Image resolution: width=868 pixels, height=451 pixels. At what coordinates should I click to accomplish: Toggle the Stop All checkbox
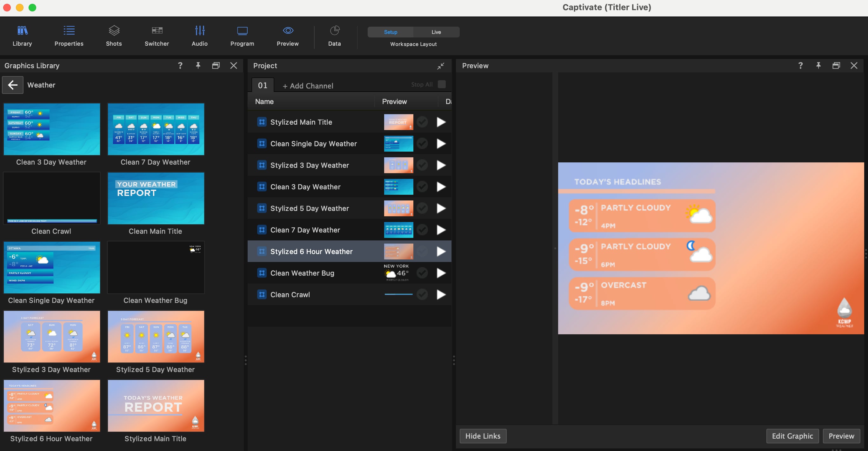tap(441, 84)
